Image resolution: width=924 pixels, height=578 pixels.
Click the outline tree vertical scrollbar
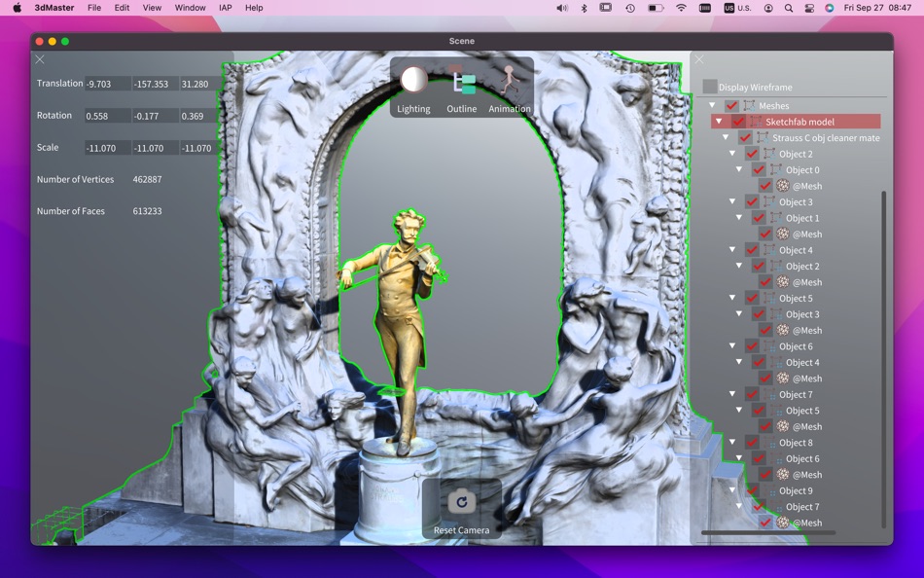[883, 359]
